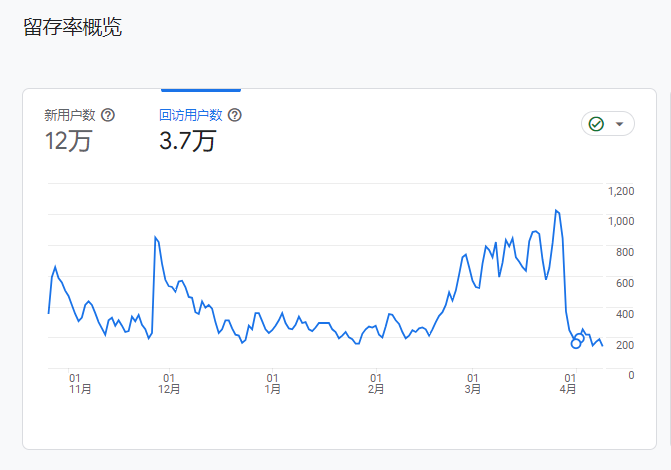Expand the data quality dropdown arrow

pos(620,124)
